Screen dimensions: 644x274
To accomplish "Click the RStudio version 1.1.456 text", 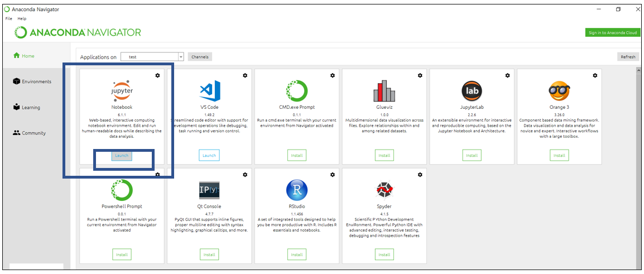I will [297, 214].
